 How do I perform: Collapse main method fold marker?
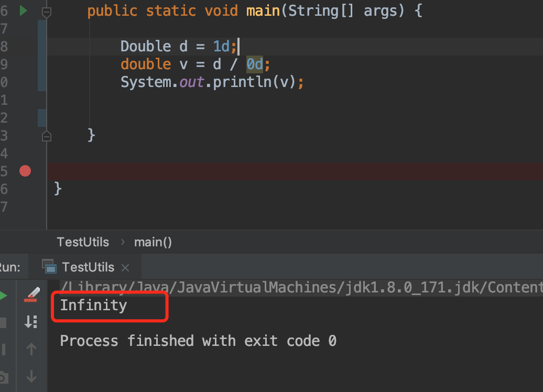click(47, 12)
